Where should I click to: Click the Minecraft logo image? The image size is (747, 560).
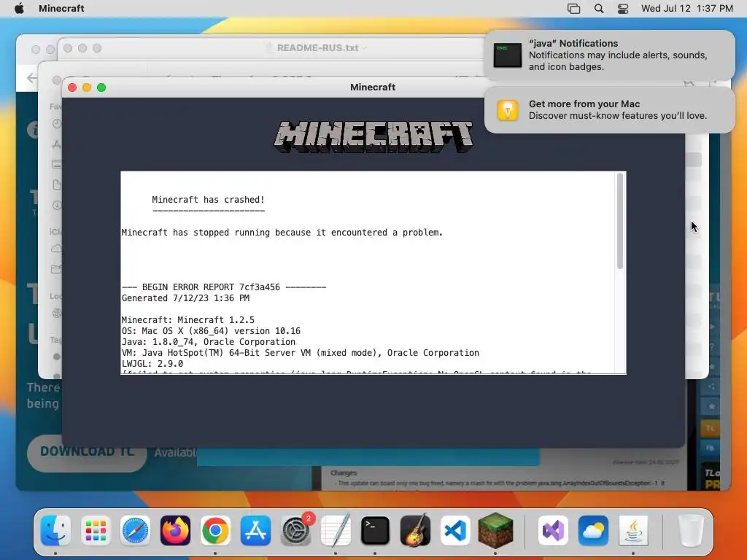point(373,136)
